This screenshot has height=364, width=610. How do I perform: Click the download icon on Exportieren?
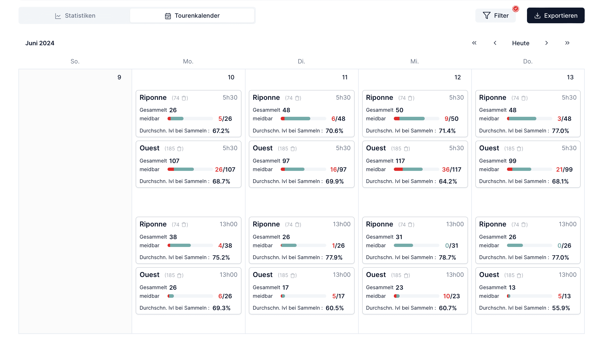537,16
